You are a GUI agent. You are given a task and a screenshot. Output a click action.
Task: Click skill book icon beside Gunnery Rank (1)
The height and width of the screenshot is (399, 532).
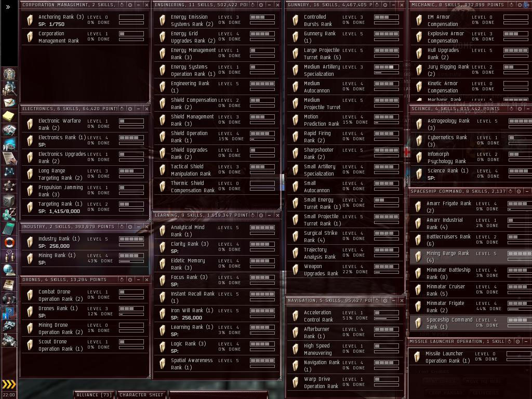tap(295, 37)
